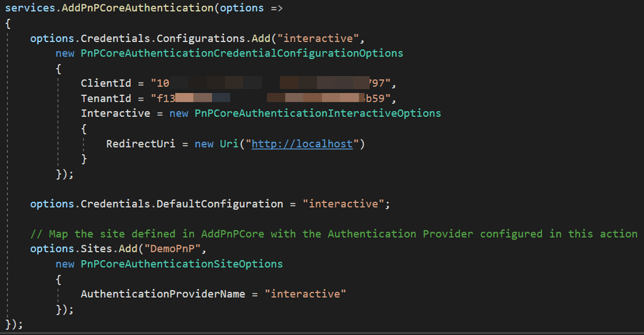The height and width of the screenshot is (335, 644).
Task: Click the Uri type name
Action: pos(229,144)
